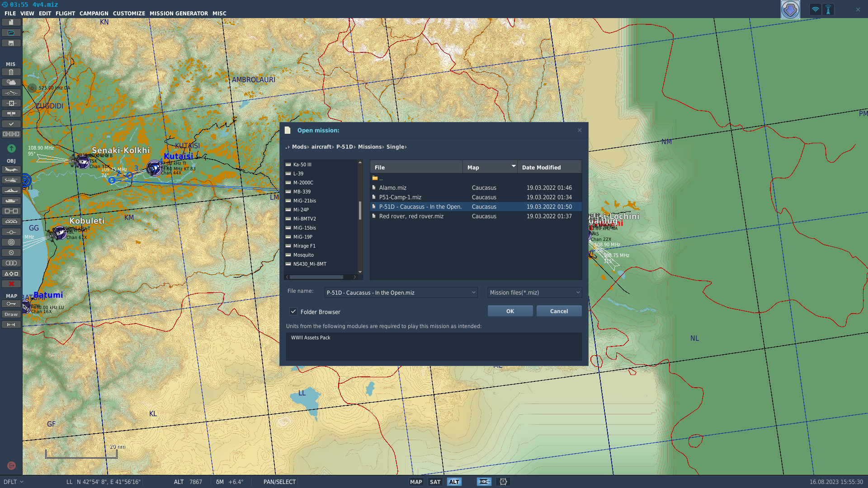
Task: Open the weather settings cloud icon
Action: 11,82
